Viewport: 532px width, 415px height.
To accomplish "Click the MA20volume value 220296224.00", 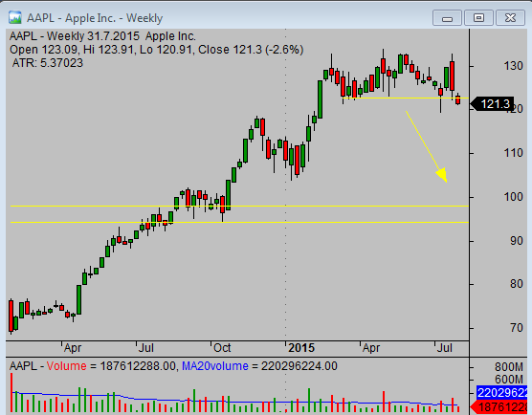I will point(299,366).
